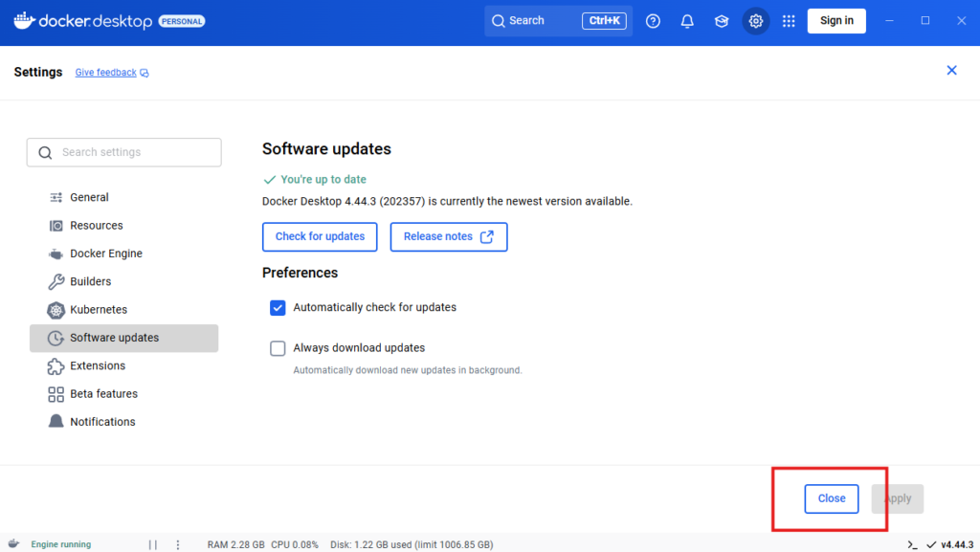The height and width of the screenshot is (552, 980).
Task: Click Check for updates button
Action: pos(320,236)
